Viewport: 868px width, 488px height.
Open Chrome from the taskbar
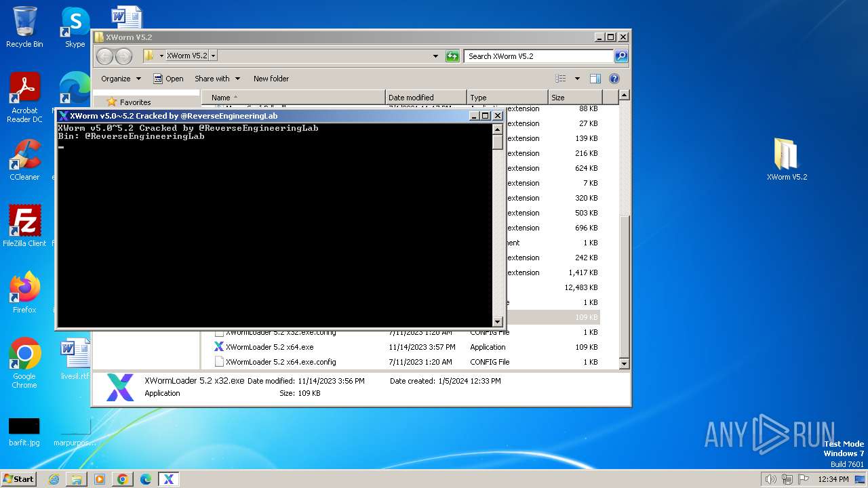pos(123,479)
